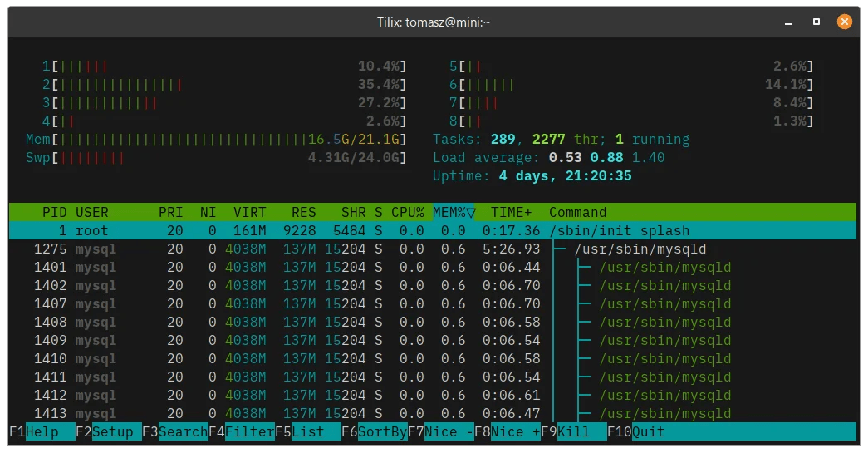Toggle the F5 List view button

(x=308, y=432)
